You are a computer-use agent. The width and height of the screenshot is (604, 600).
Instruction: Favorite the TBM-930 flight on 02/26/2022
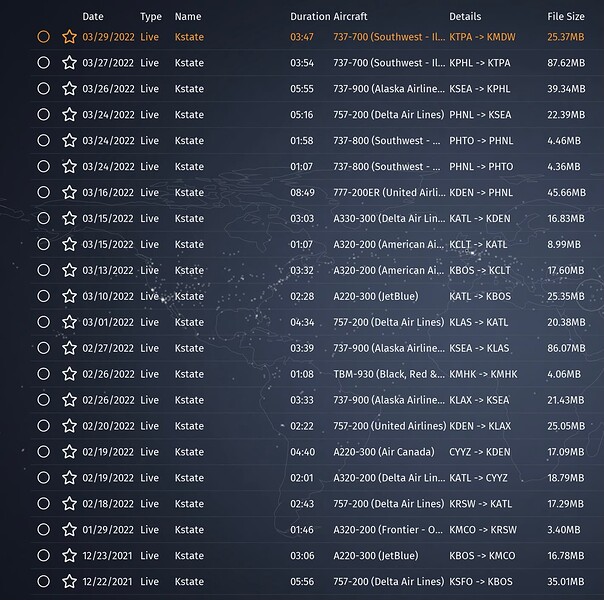click(x=69, y=374)
